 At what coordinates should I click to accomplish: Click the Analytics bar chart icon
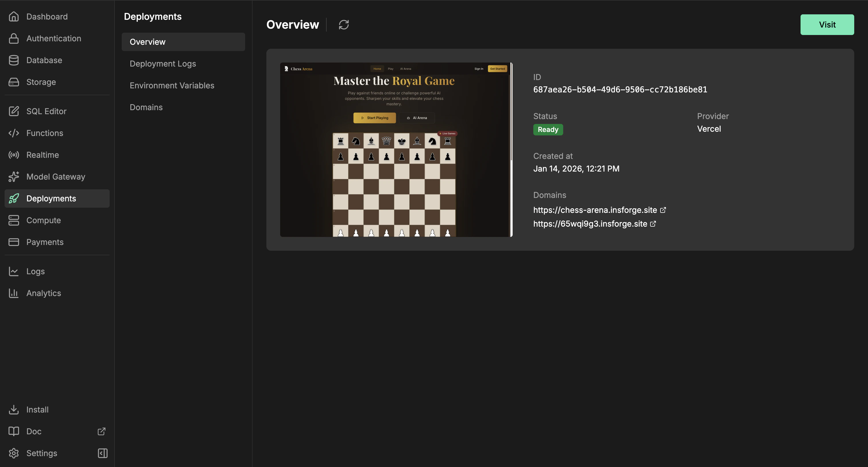[13, 293]
